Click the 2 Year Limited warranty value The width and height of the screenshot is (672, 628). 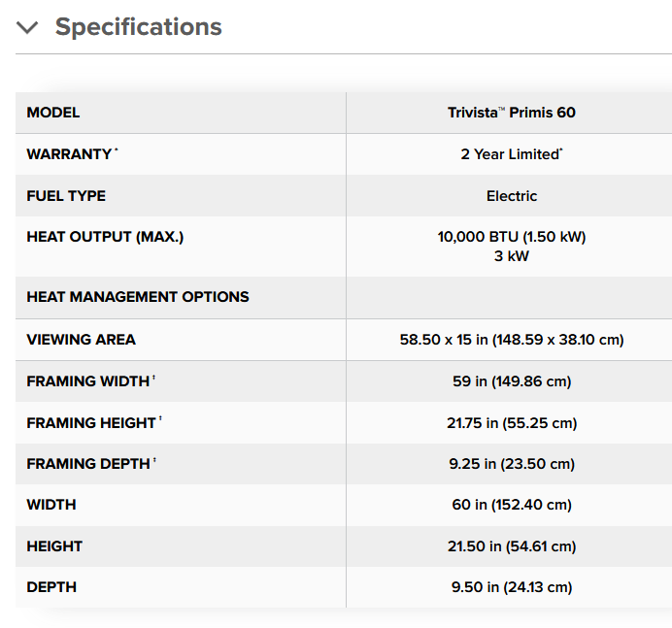point(511,154)
